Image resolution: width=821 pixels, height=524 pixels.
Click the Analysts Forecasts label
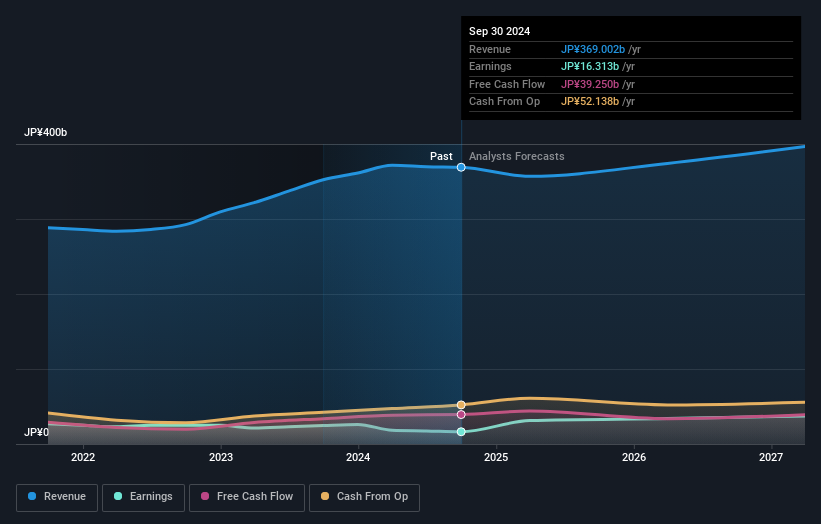click(x=516, y=157)
